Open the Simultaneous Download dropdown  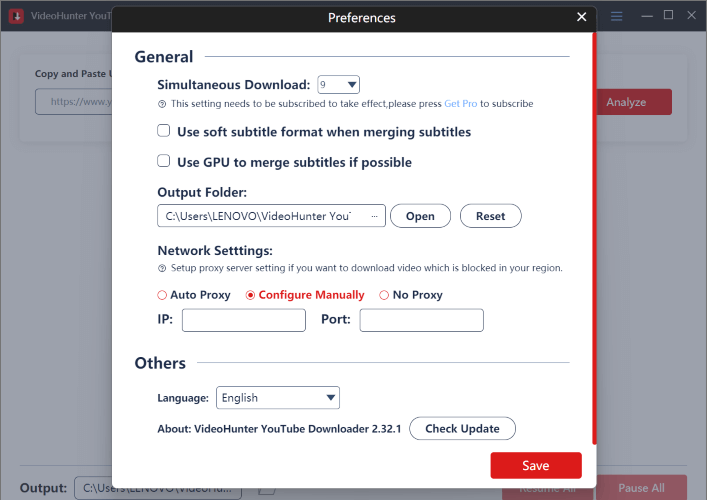[x=338, y=84]
